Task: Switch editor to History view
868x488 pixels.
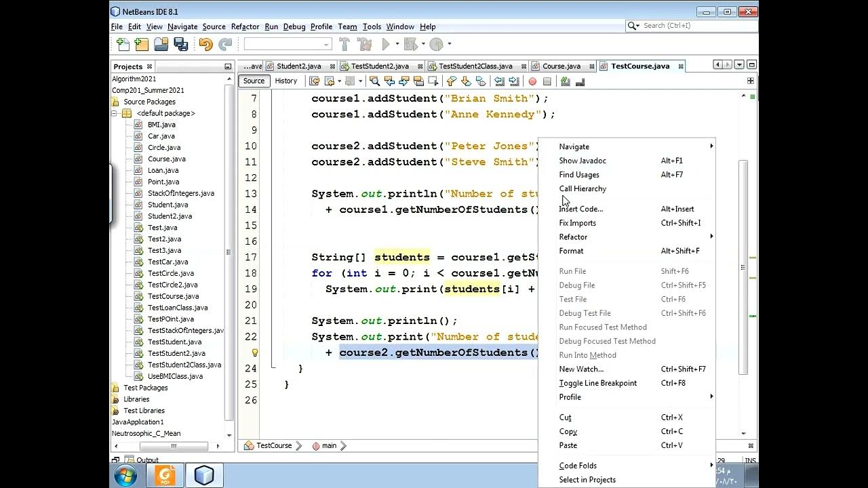Action: [285, 81]
